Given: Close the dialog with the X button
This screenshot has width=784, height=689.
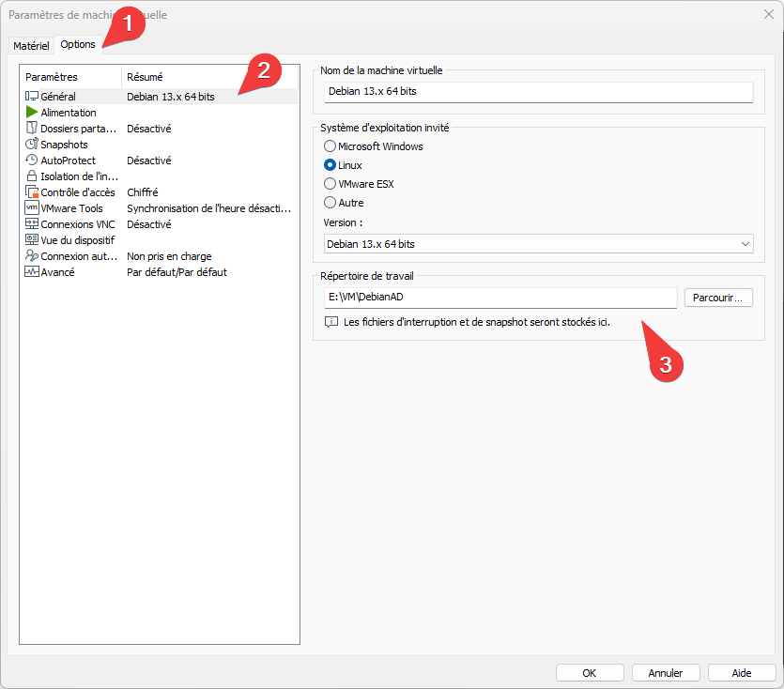Looking at the screenshot, I should 768,14.
